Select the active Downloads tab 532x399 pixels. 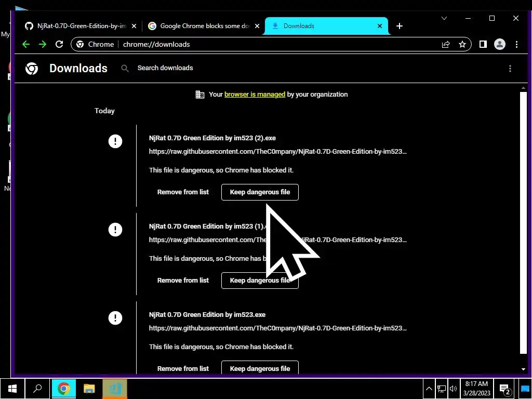click(x=326, y=26)
